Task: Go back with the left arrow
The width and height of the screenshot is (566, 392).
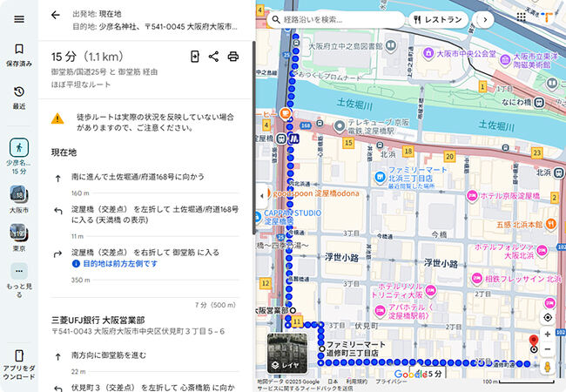Action: pyautogui.click(x=55, y=15)
